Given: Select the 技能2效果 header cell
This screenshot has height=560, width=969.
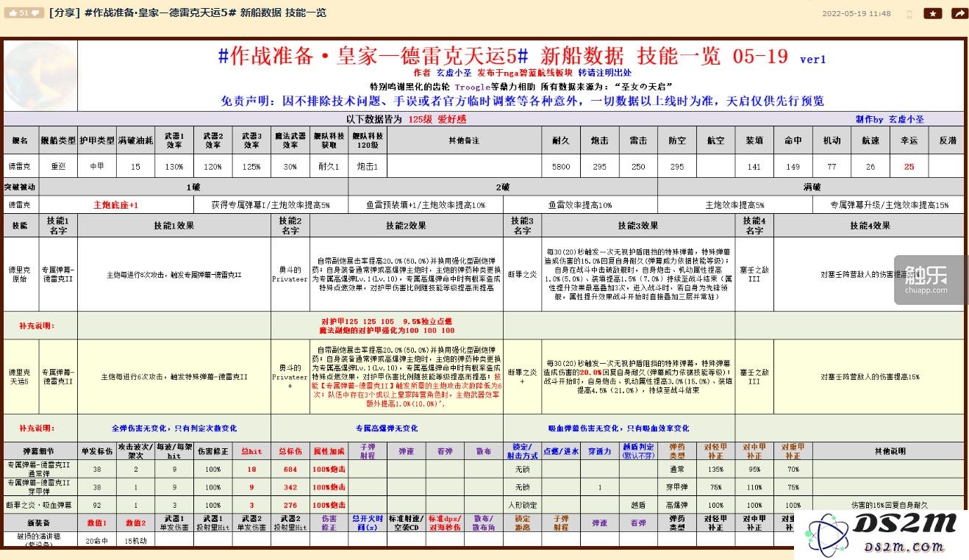Looking at the screenshot, I should click(407, 226).
